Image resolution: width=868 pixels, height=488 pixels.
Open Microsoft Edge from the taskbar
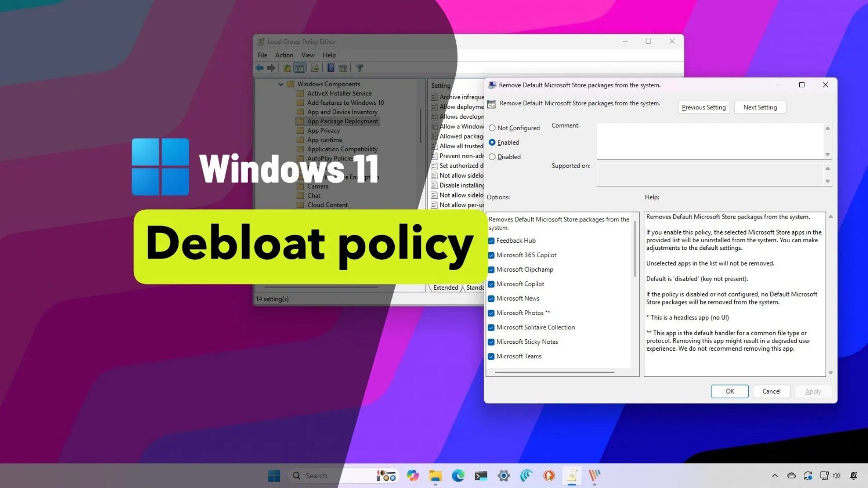click(458, 476)
